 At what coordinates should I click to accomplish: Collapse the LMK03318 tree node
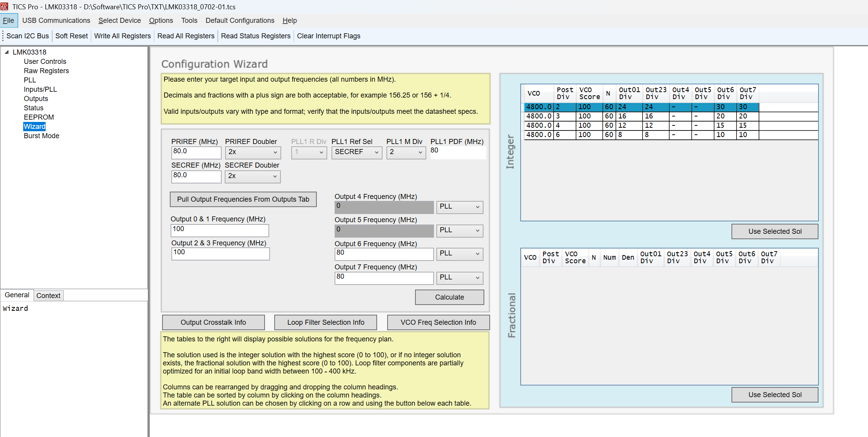[7, 52]
